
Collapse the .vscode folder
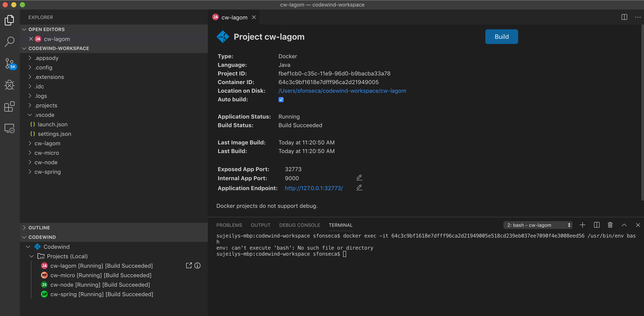(45, 115)
